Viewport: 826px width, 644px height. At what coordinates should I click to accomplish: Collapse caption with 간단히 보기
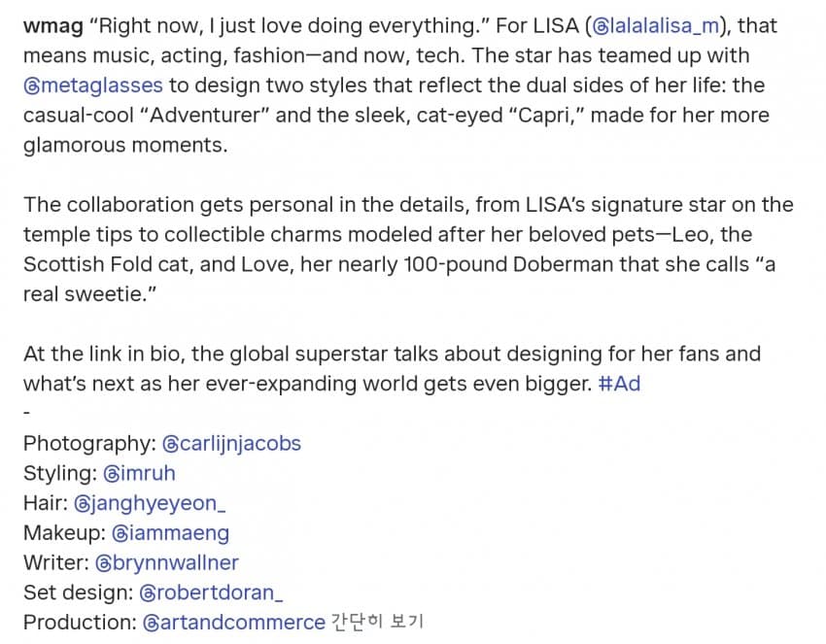pyautogui.click(x=377, y=623)
